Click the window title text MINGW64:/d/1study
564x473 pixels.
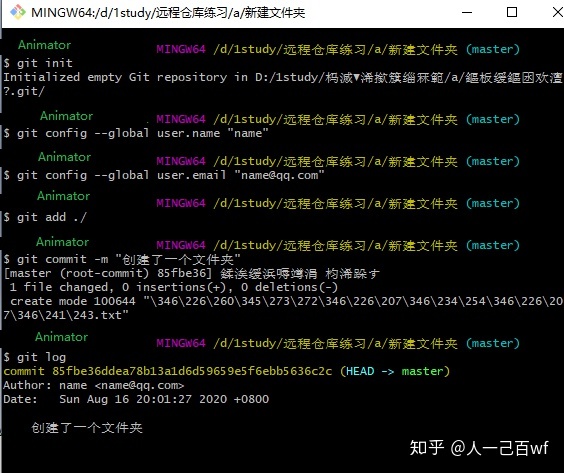click(x=168, y=13)
